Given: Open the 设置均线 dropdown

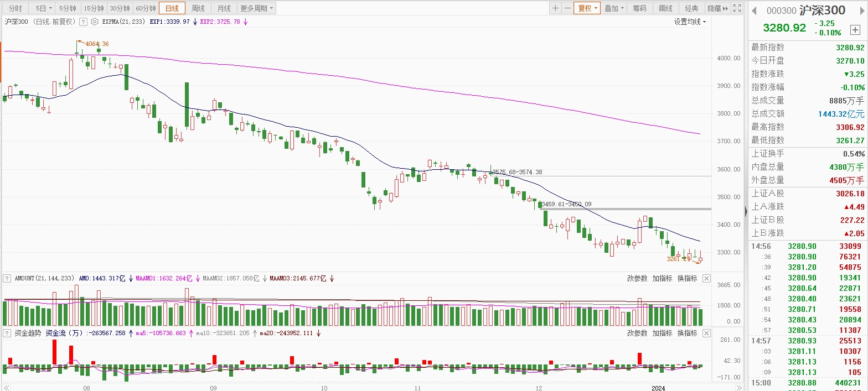Looking at the screenshot, I should (690, 22).
